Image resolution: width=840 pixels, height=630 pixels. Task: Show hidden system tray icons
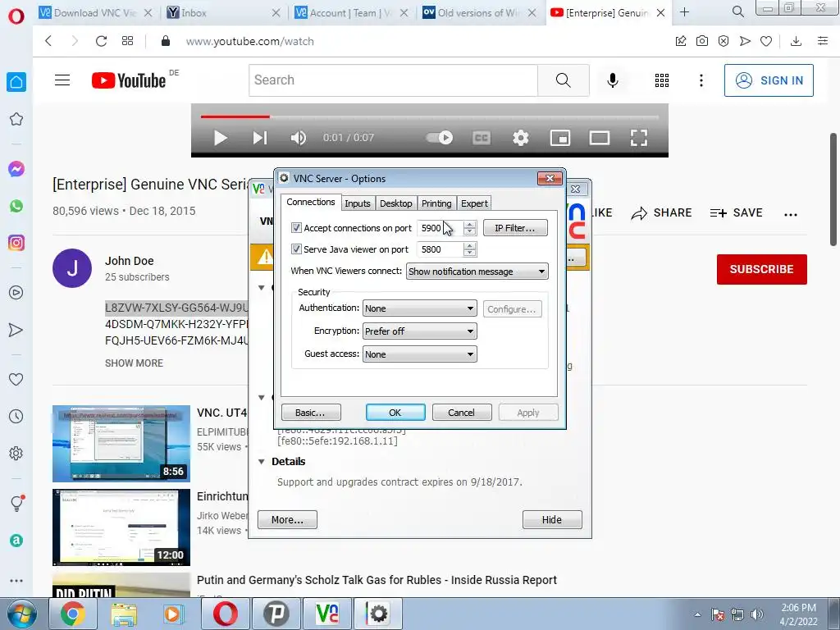click(697, 614)
